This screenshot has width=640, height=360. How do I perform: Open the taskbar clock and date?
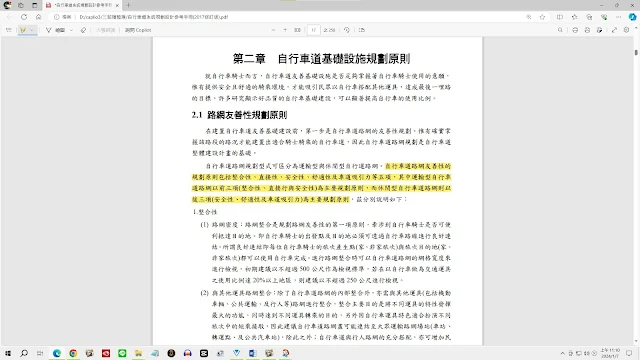point(610,353)
